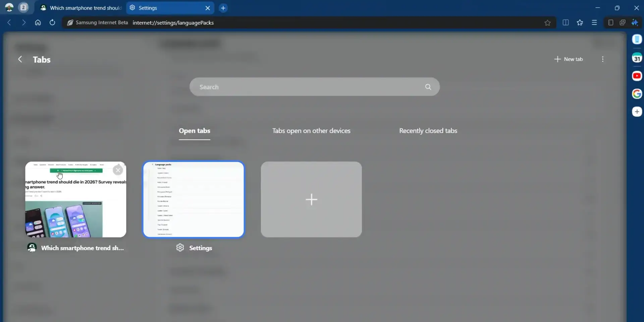Viewport: 644px width, 322px height.
Task: Add shortcut using edge panel plus icon
Action: click(637, 112)
